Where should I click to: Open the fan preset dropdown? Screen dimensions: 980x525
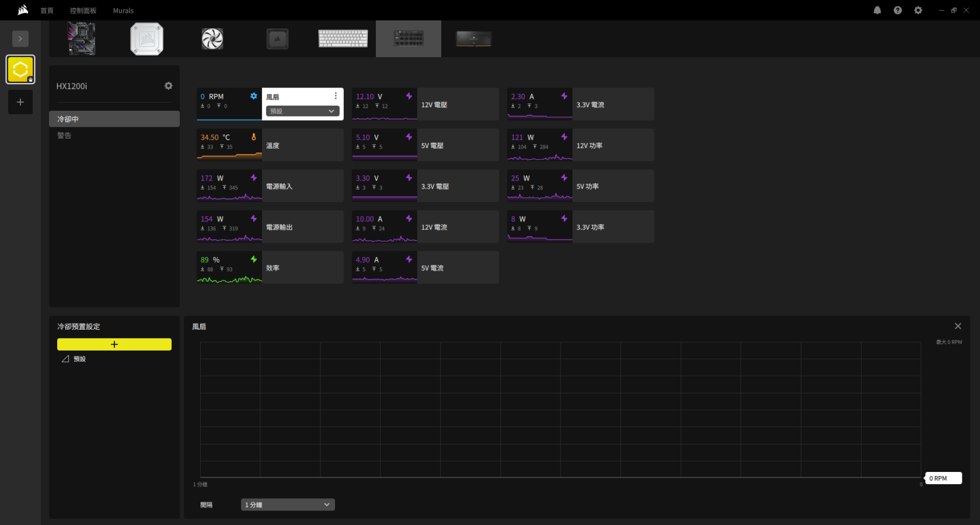(302, 111)
